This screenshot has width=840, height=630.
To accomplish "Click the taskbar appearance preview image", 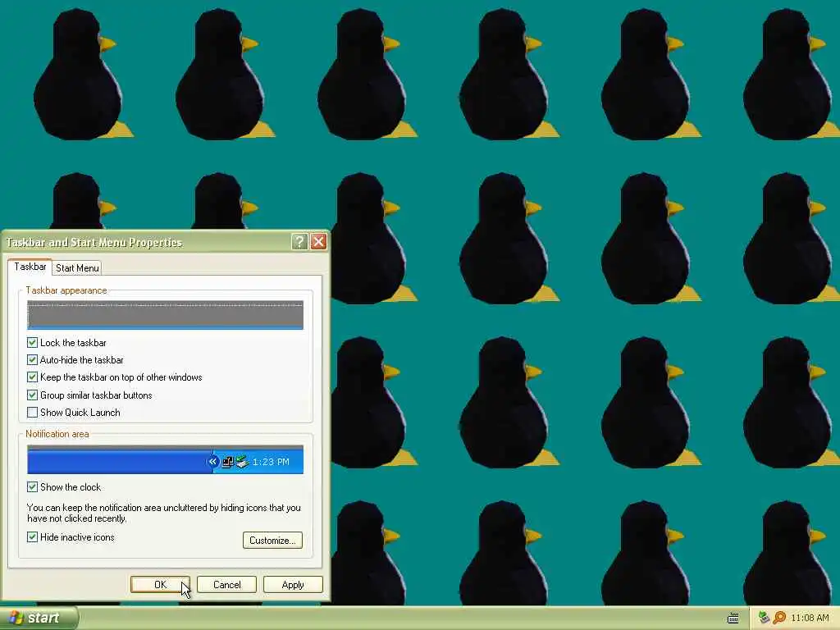I will 165,315.
